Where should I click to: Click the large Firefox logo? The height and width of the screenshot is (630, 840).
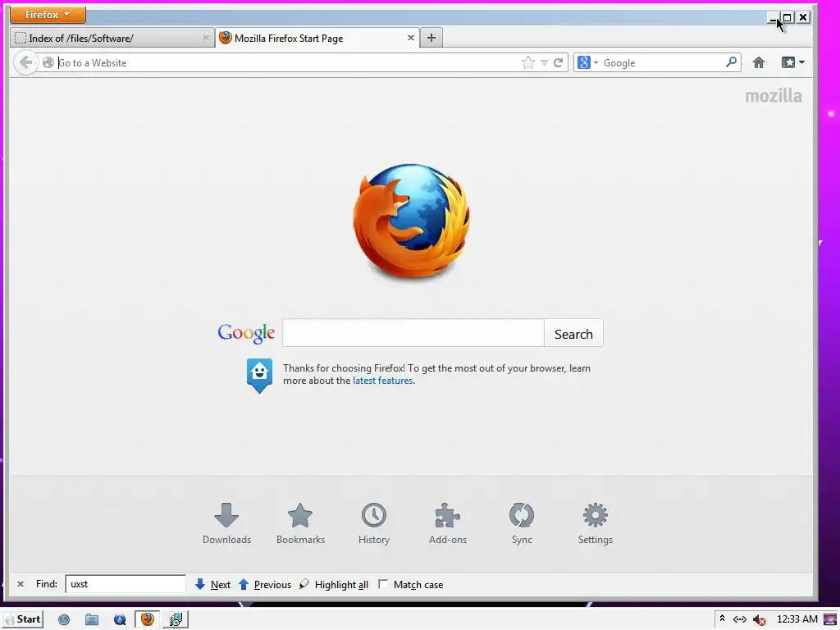[412, 221]
